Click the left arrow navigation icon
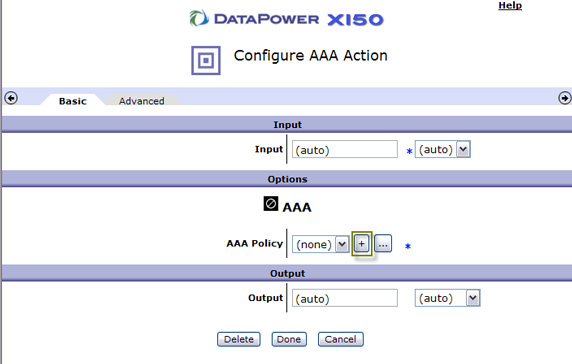The width and height of the screenshot is (572, 364). (x=11, y=98)
